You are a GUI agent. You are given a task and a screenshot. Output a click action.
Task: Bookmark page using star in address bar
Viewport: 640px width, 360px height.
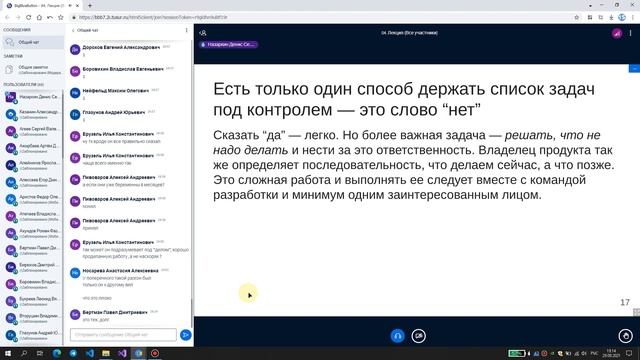pyautogui.click(x=576, y=18)
